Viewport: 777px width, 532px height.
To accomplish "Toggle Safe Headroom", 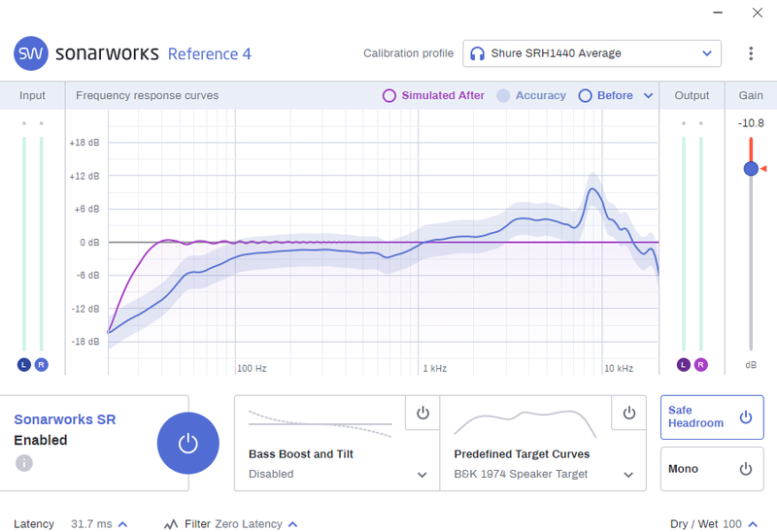I will coord(712,417).
